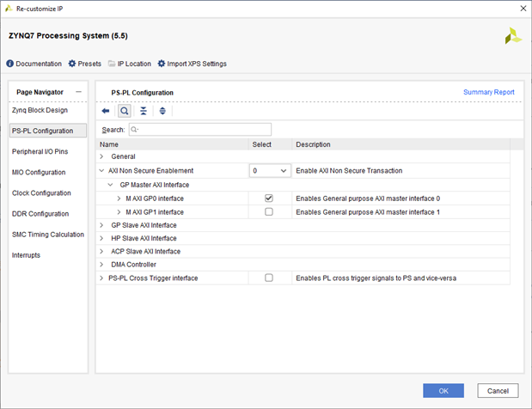Open AXI Non Secure Enablement dropdown

click(x=270, y=171)
